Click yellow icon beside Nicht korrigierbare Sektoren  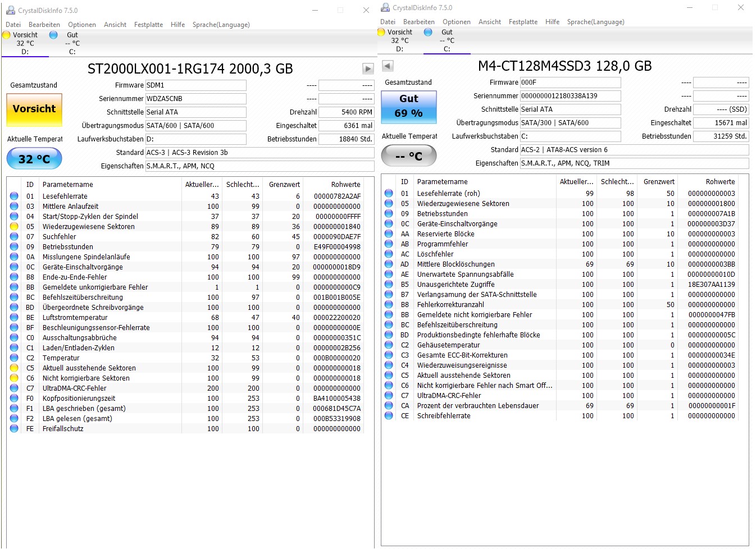click(13, 378)
